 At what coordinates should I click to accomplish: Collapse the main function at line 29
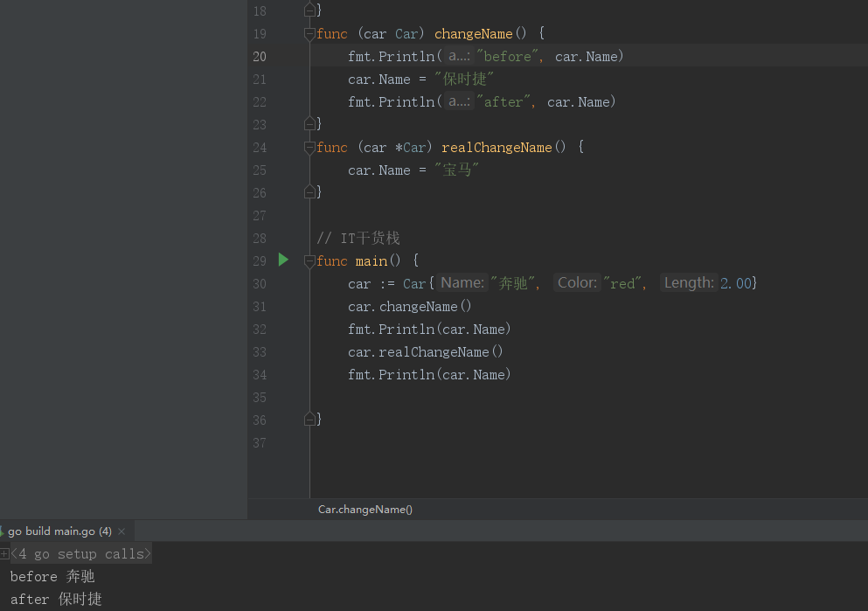click(x=309, y=261)
